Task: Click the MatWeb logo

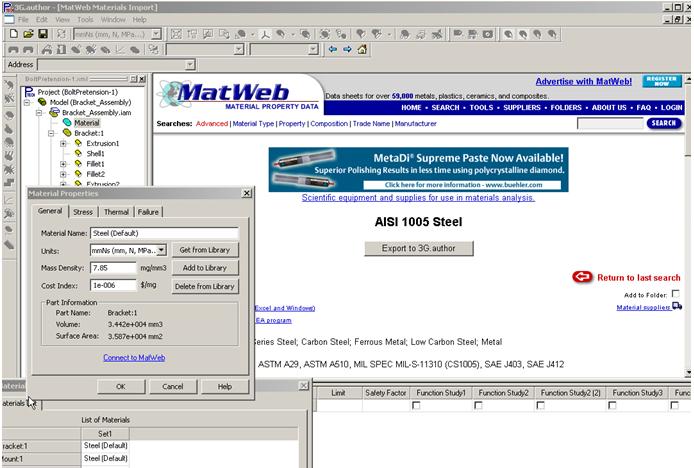Action: 238,94
